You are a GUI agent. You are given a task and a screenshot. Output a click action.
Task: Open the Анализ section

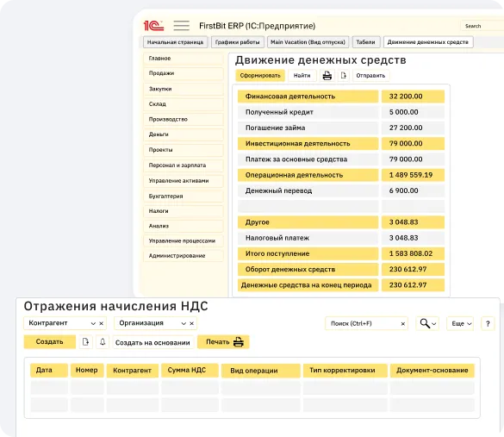[x=184, y=226]
